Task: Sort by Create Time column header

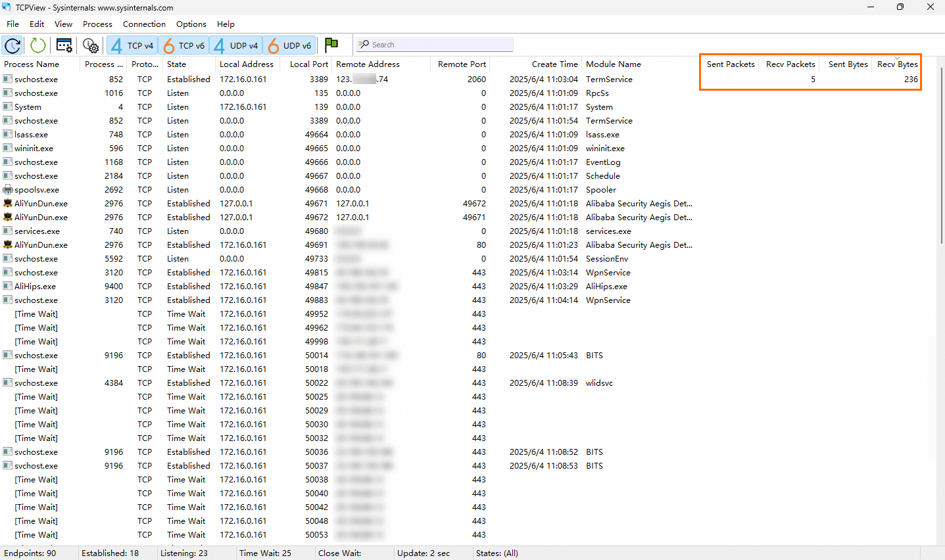Action: 536,64
